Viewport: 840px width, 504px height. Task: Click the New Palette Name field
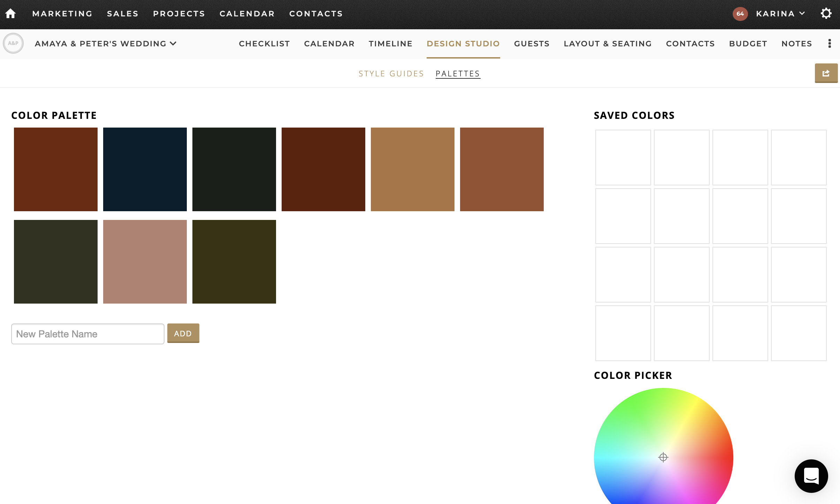coord(87,334)
